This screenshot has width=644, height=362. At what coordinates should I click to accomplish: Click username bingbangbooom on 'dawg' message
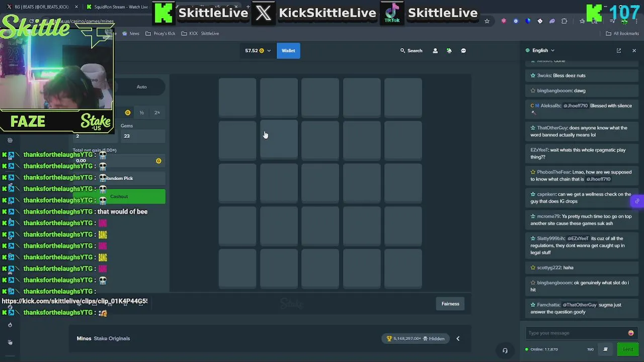pos(554,91)
